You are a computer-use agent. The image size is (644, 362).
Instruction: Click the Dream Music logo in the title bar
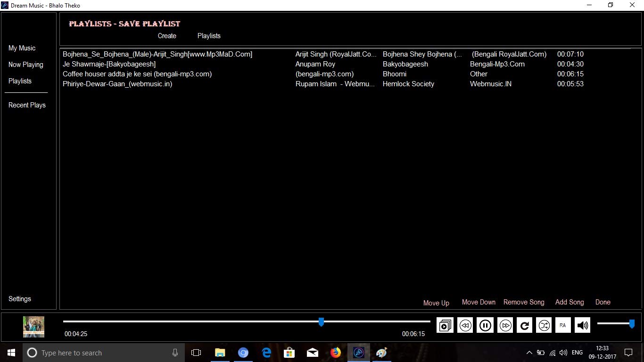(5, 5)
